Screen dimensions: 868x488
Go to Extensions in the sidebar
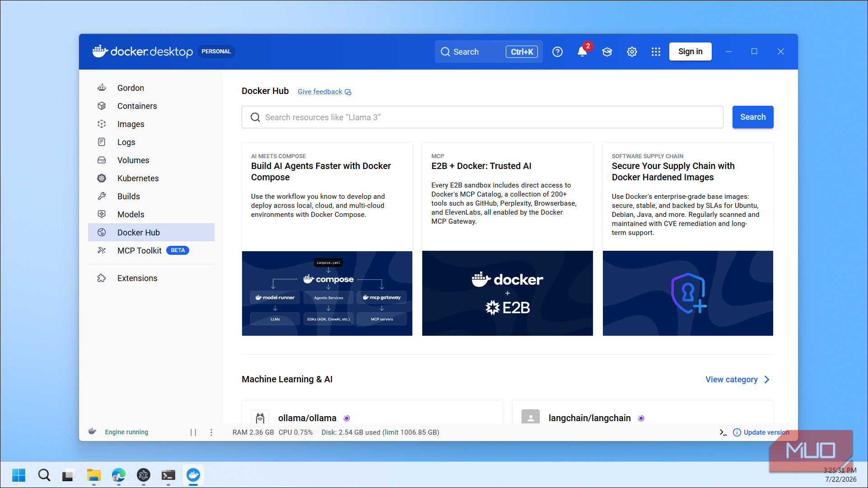tap(151, 278)
